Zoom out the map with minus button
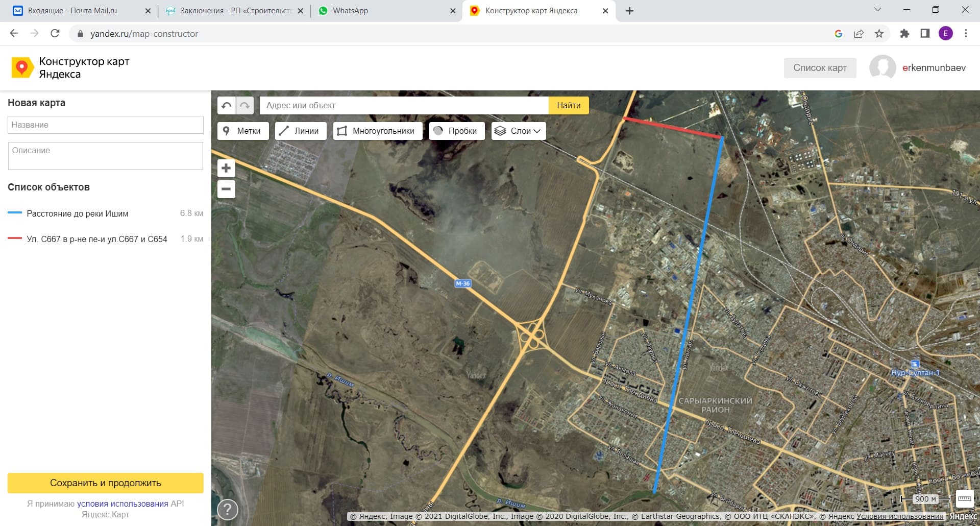This screenshot has height=526, width=980. (226, 189)
